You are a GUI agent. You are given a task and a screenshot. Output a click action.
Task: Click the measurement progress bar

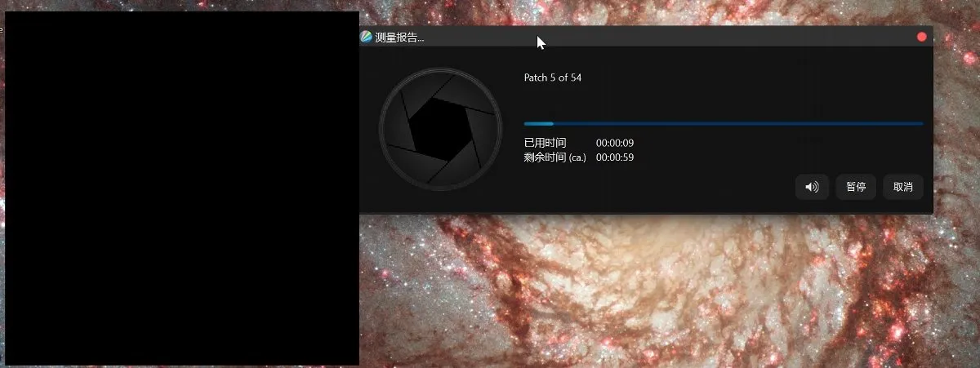724,123
